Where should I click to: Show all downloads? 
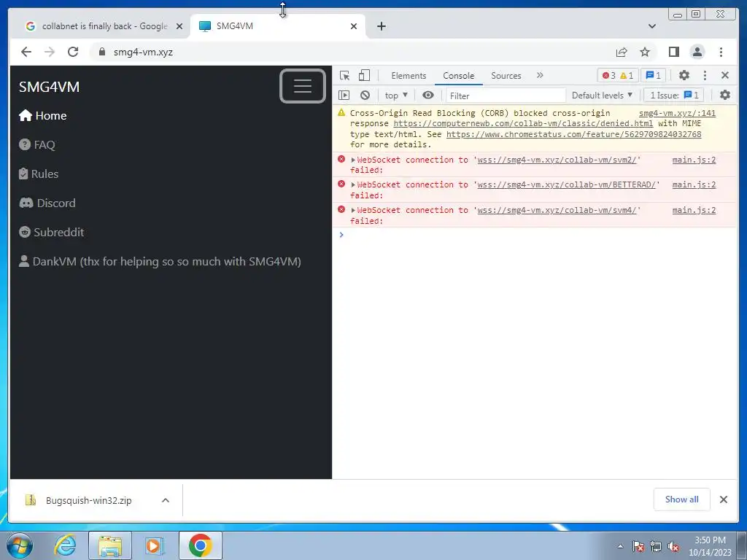coord(682,499)
